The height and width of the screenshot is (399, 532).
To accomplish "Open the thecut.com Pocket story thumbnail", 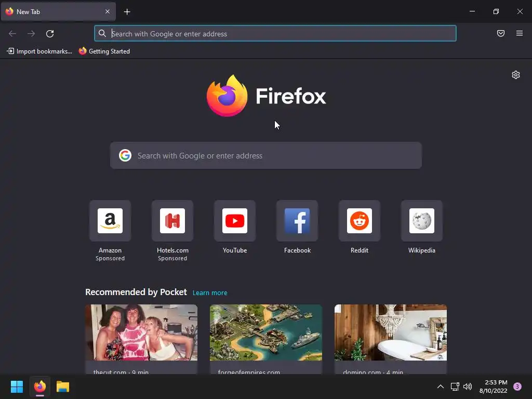I will pos(141,332).
